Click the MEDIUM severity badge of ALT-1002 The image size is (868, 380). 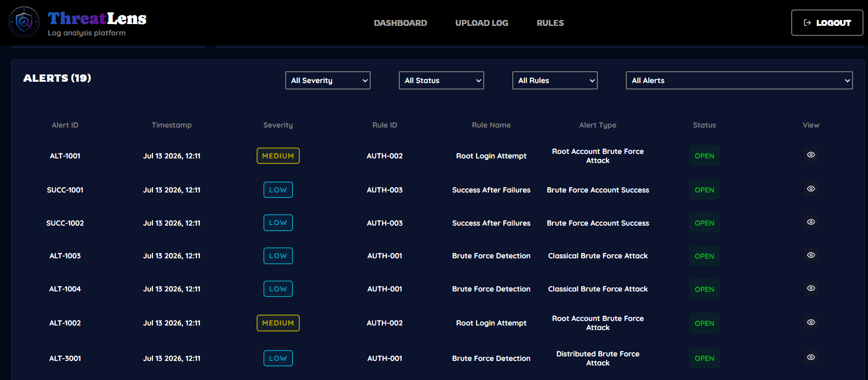tap(278, 323)
